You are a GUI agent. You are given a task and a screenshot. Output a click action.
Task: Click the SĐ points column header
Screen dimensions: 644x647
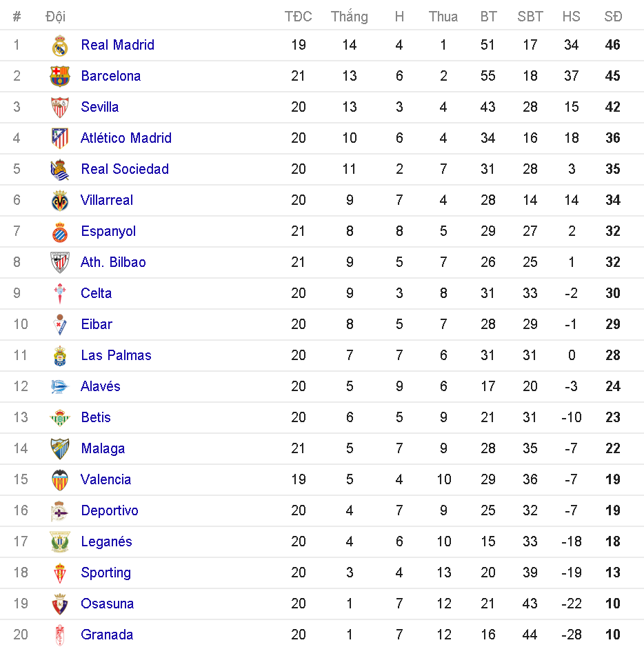[x=613, y=17]
